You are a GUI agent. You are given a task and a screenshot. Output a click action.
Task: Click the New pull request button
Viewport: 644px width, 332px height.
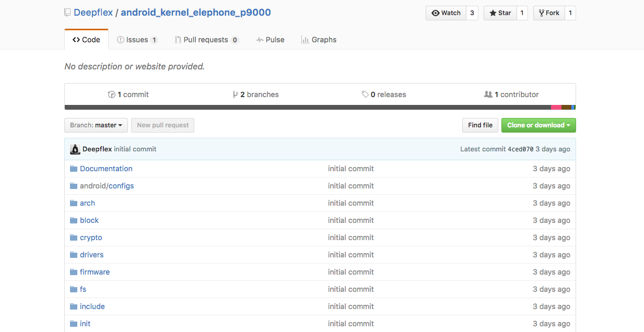pyautogui.click(x=163, y=125)
